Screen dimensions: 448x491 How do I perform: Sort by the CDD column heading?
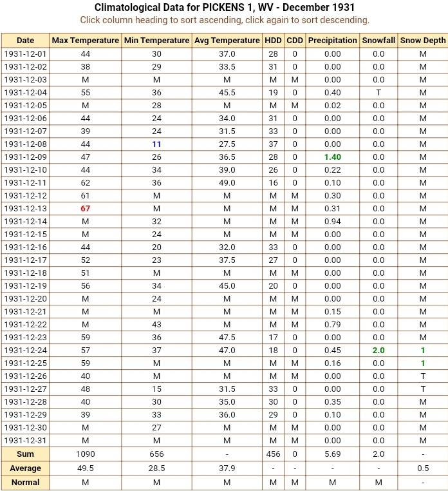tap(295, 41)
